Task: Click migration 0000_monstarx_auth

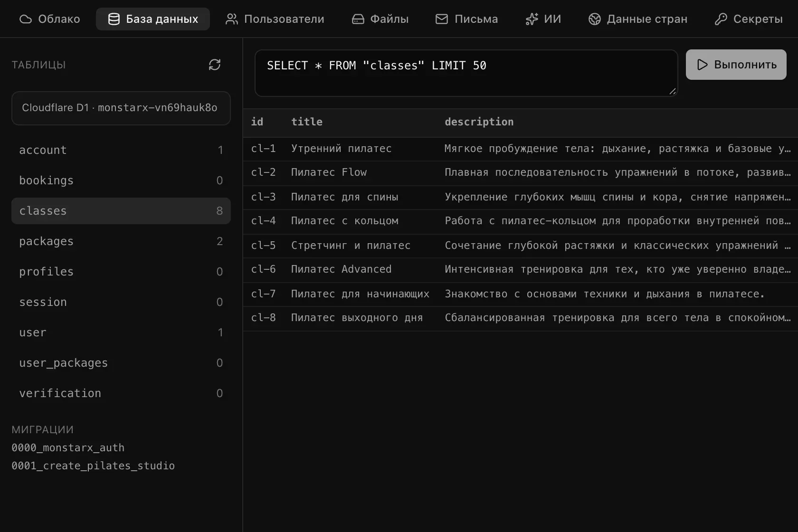Action: 68,448
